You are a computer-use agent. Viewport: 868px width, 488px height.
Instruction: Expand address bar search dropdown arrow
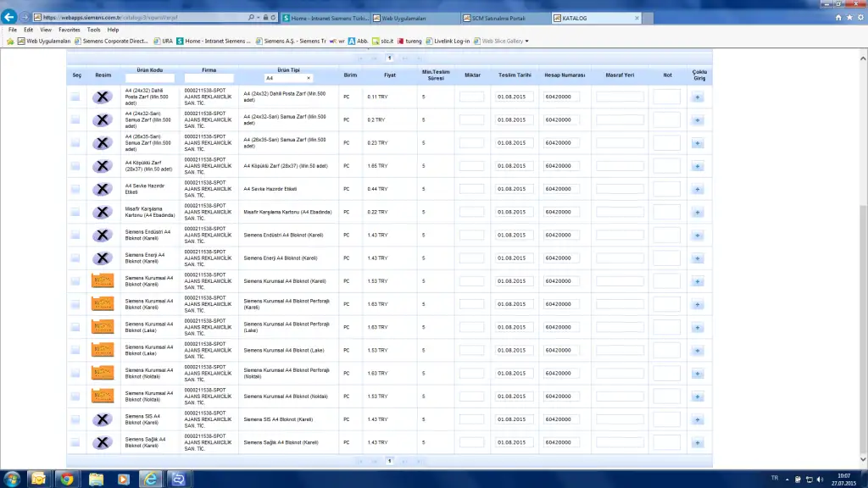(x=258, y=18)
